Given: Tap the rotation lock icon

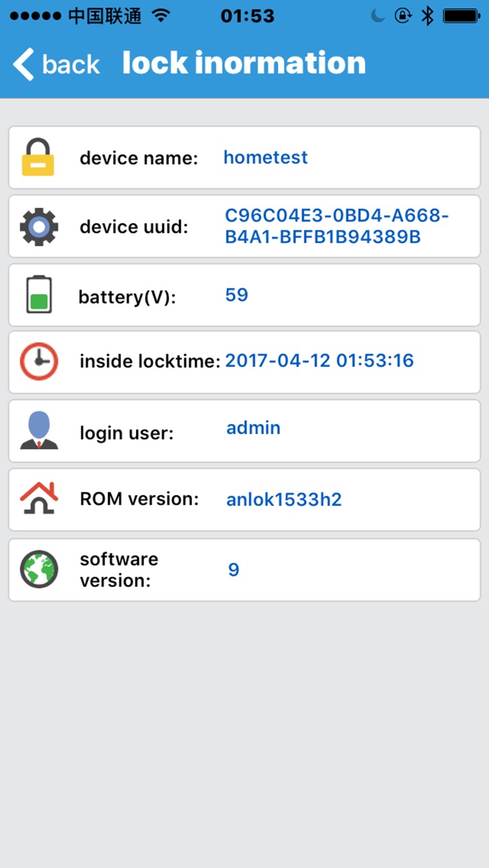Looking at the screenshot, I should point(403,16).
